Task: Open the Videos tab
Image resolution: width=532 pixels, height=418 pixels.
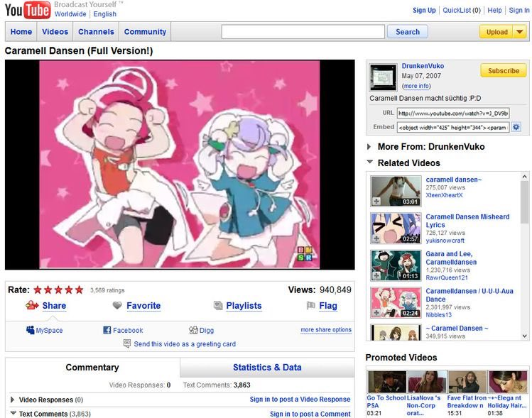Action: [55, 32]
